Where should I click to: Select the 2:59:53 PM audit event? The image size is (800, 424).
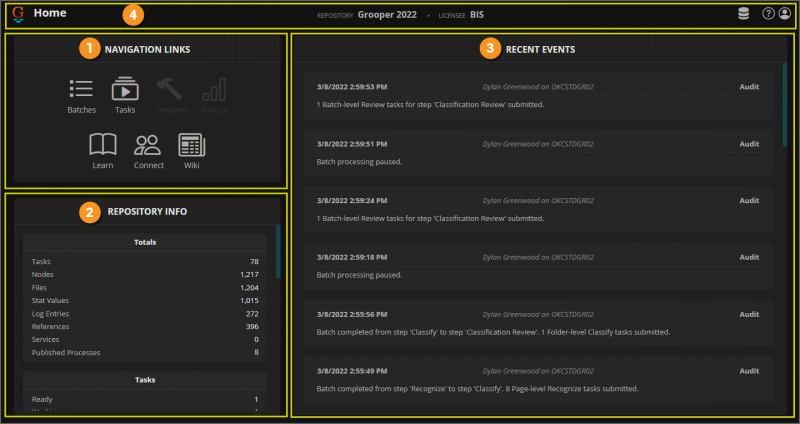[x=538, y=96]
